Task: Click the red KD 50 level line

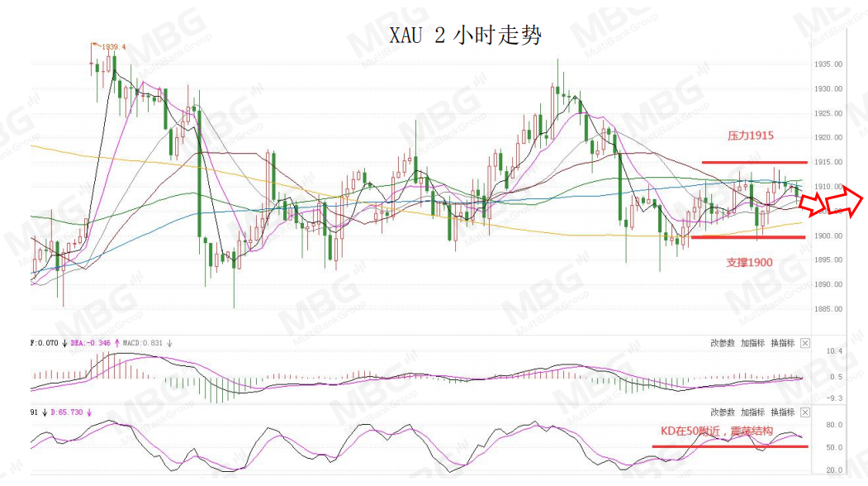Action: [x=729, y=446]
